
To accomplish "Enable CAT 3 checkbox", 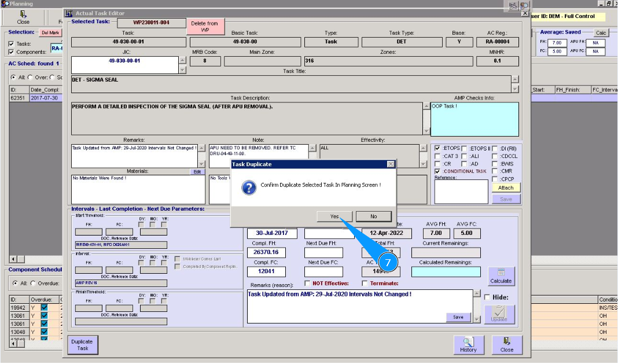I will pos(437,156).
